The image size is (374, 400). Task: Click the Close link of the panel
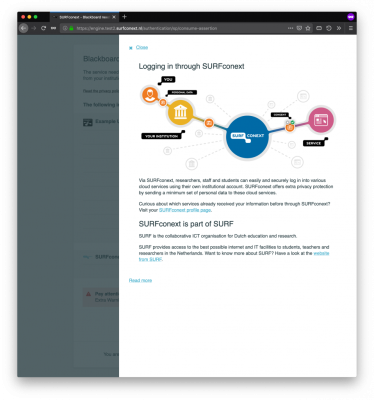[x=142, y=47]
